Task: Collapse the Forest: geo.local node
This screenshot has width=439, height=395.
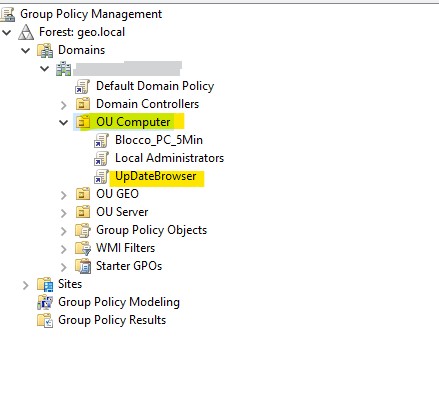Action: [x=7, y=33]
